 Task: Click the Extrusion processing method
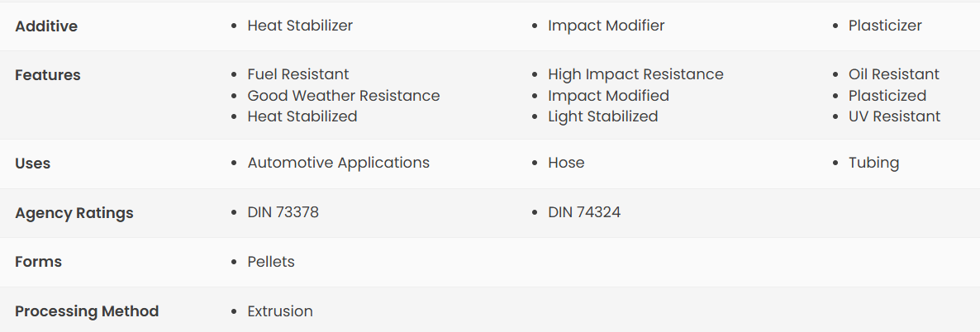click(280, 311)
